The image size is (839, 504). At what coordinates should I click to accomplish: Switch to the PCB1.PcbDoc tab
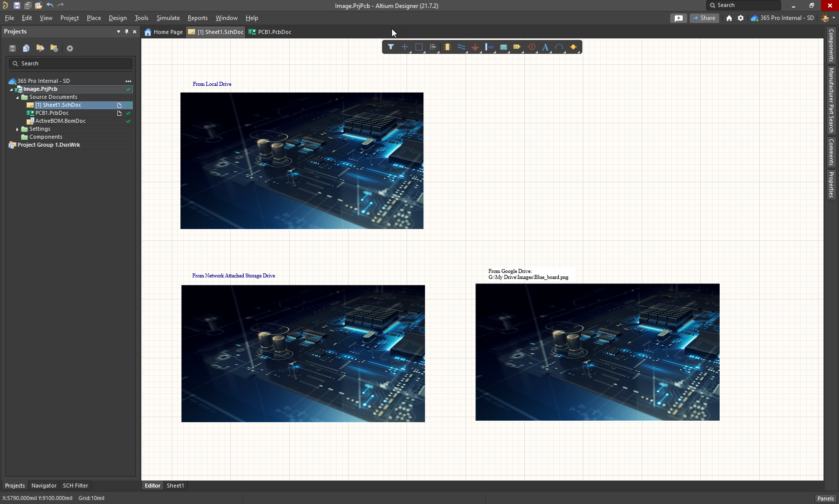[274, 32]
